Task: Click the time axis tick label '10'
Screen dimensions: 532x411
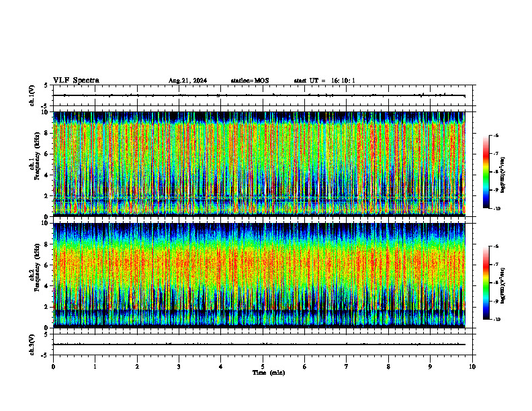Action: [472, 367]
